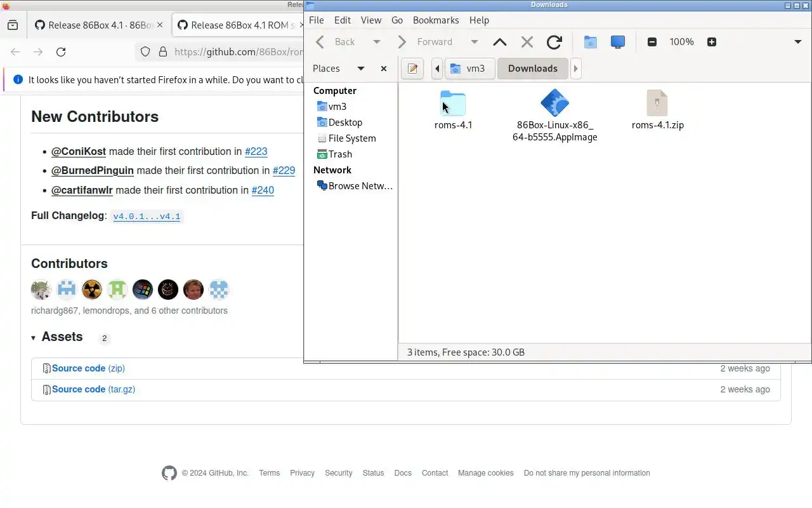The height and width of the screenshot is (508, 812).
Task: Select the Downloads path bar button
Action: 533,69
